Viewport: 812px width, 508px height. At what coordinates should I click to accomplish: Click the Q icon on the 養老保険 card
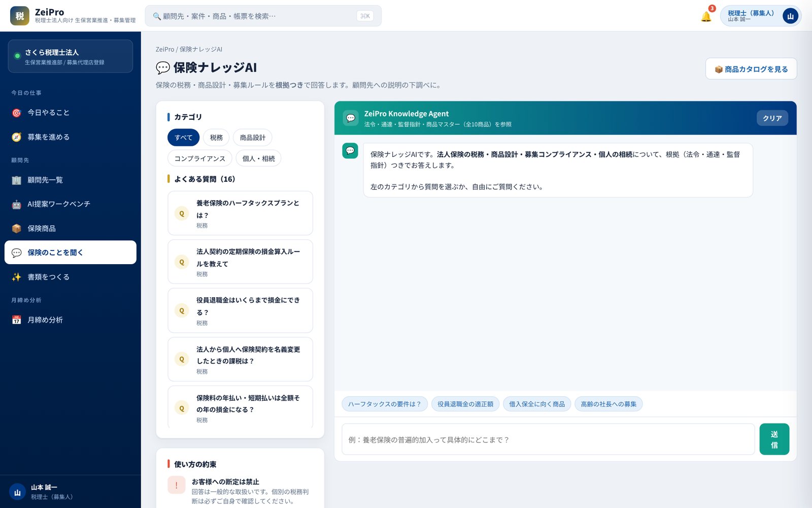[x=182, y=214]
